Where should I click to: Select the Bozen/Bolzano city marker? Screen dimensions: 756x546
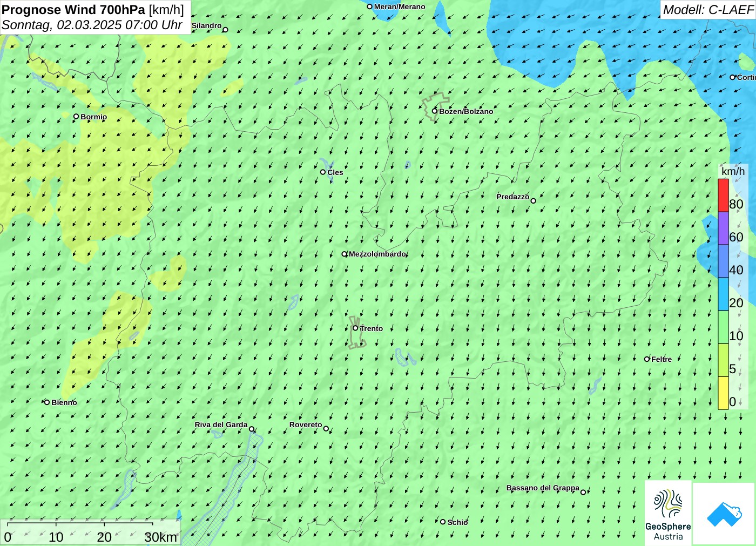coord(435,111)
